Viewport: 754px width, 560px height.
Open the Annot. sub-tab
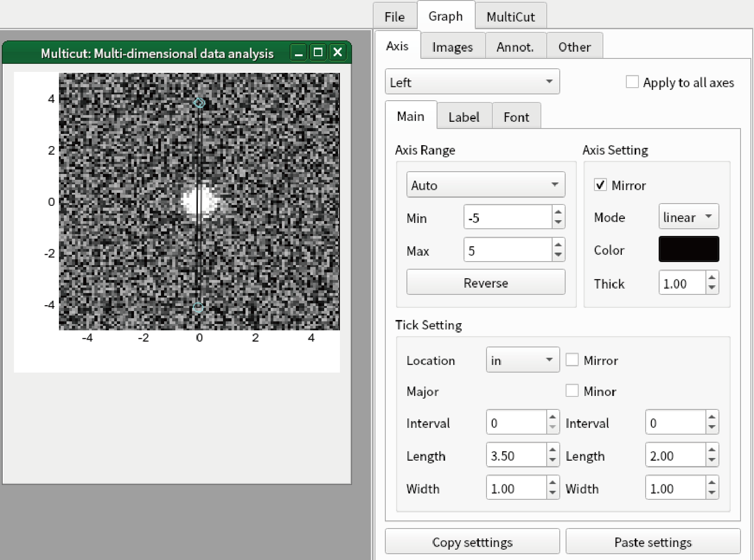(515, 47)
